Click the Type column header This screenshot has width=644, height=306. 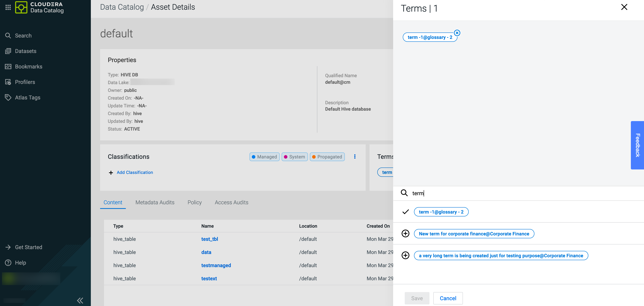118,226
